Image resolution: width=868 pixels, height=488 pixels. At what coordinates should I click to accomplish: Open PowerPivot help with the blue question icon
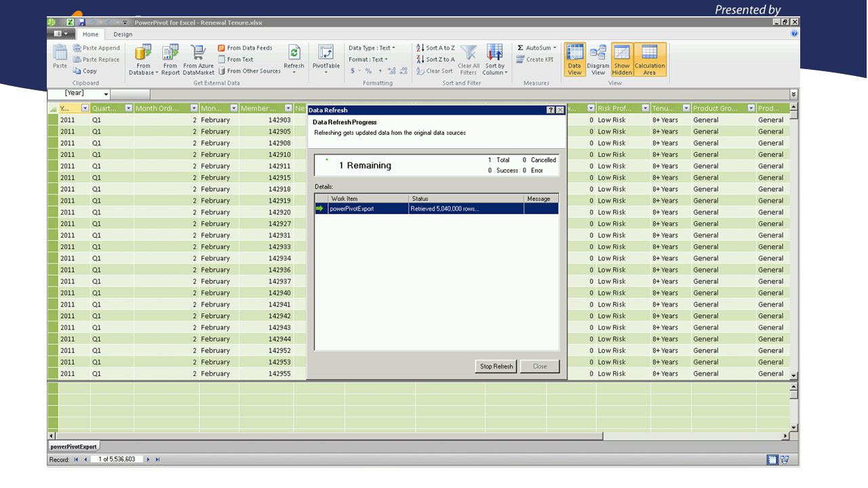tap(794, 33)
